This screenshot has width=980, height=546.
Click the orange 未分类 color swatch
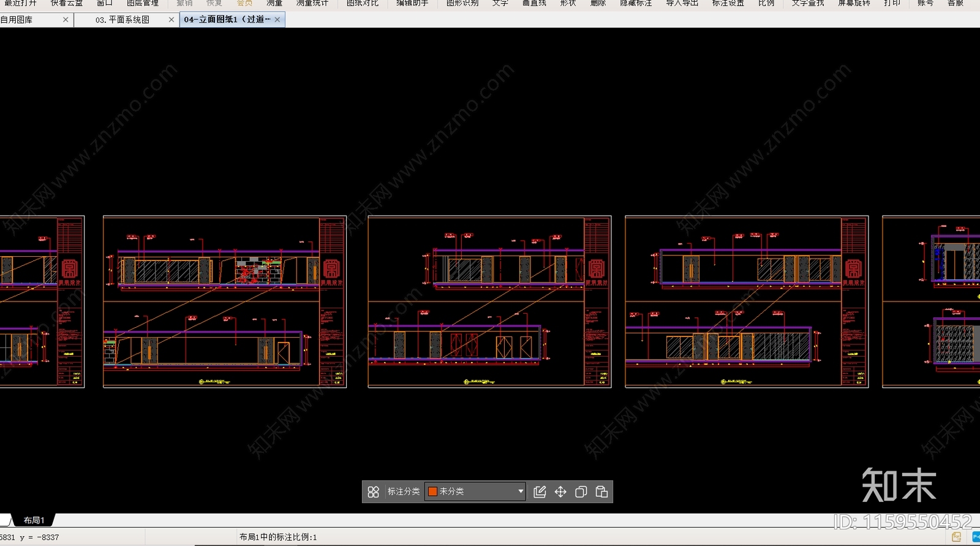tap(432, 491)
